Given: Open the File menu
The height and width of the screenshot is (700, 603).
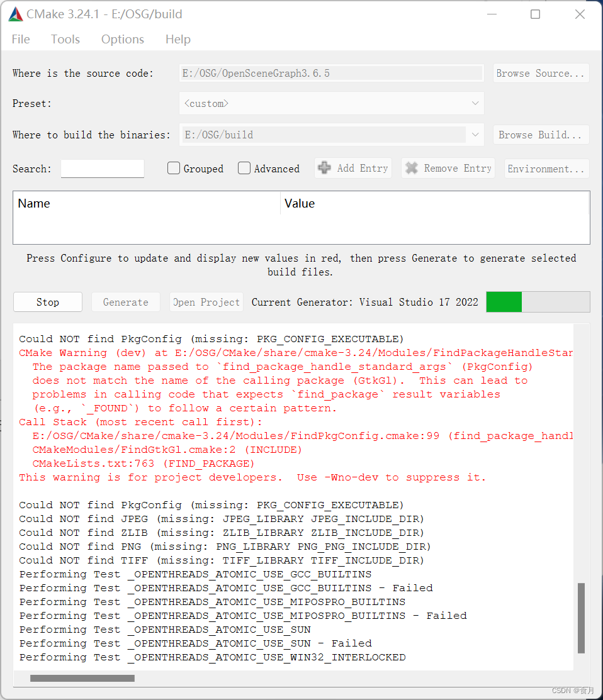Looking at the screenshot, I should 21,39.
